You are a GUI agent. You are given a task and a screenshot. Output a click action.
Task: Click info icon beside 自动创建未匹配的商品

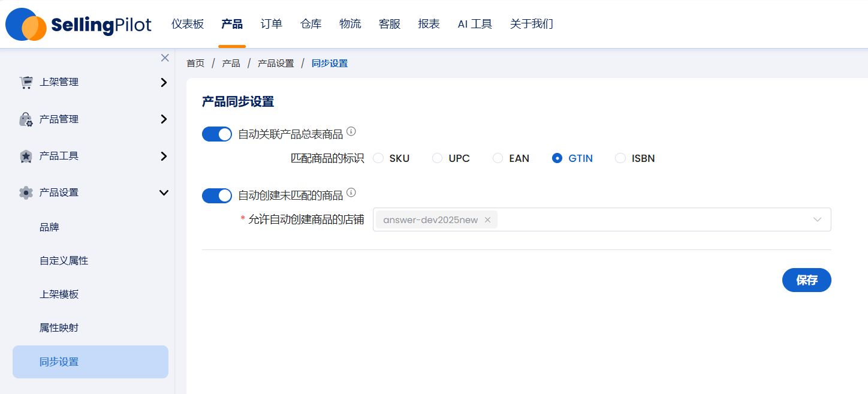tap(351, 193)
